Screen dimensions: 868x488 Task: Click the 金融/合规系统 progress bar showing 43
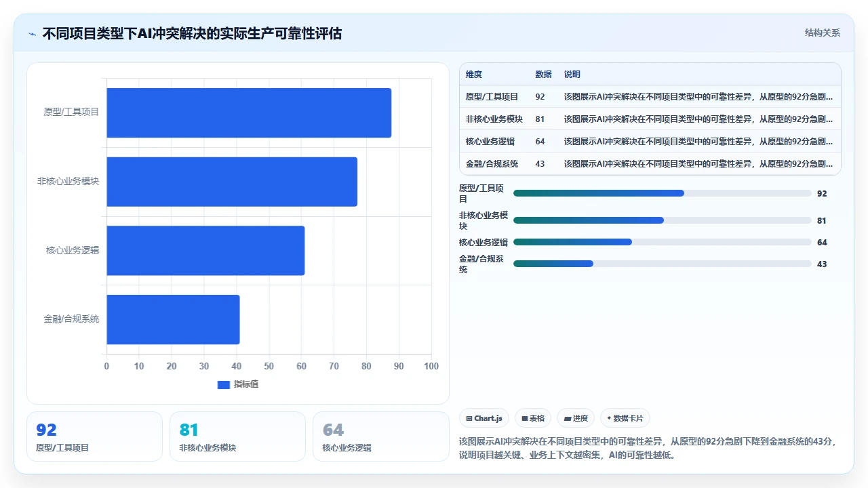[663, 264]
